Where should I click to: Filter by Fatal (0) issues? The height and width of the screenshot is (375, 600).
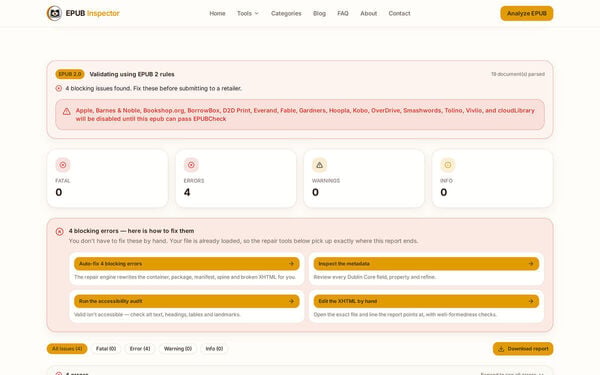point(106,349)
